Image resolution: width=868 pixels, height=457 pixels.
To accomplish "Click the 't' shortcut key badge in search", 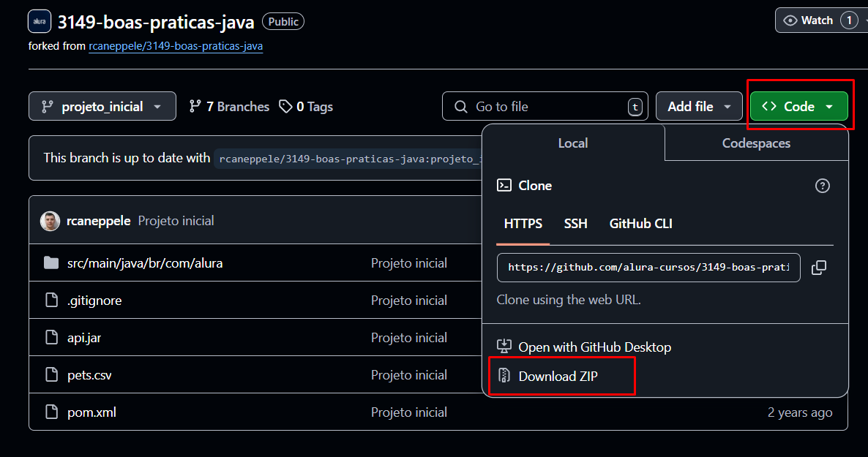I will [635, 107].
